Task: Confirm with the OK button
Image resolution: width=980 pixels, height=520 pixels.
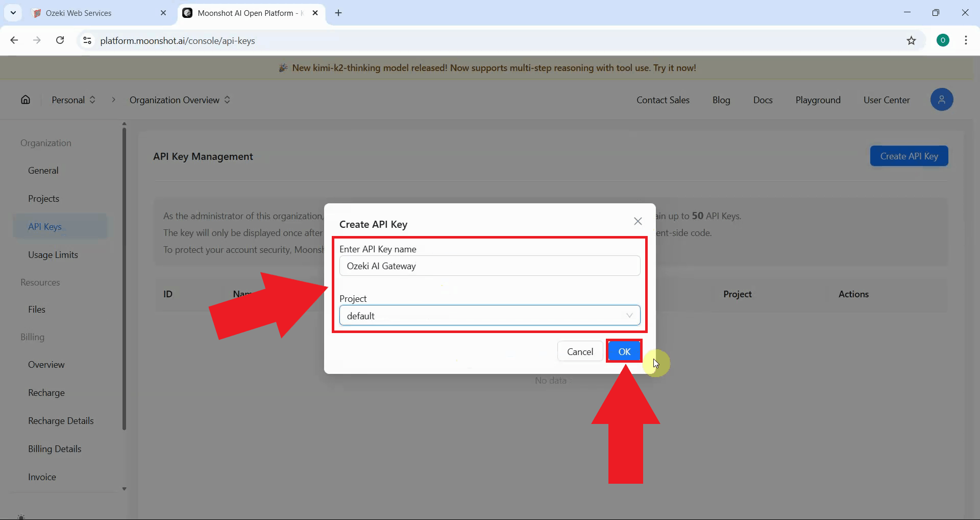Action: [624, 351]
